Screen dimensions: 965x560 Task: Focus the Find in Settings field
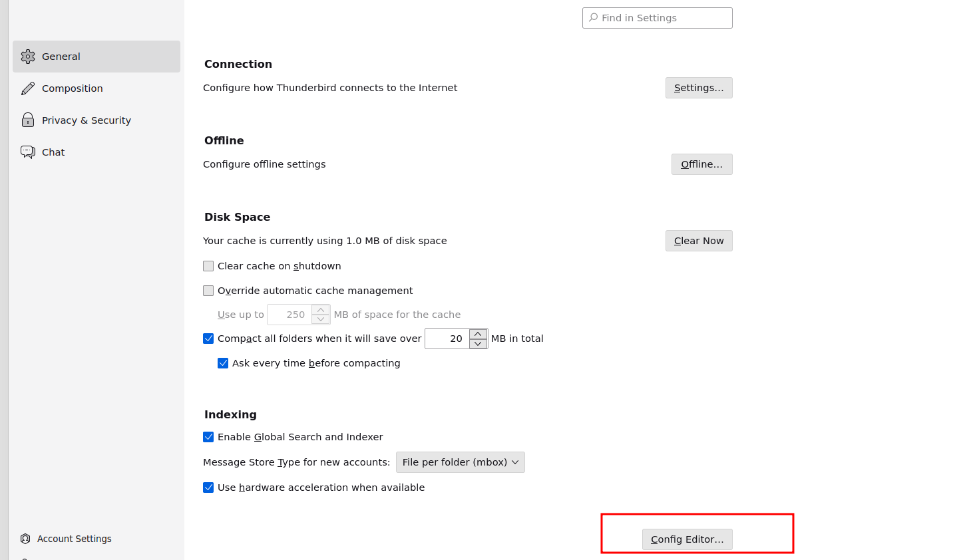[662, 18]
